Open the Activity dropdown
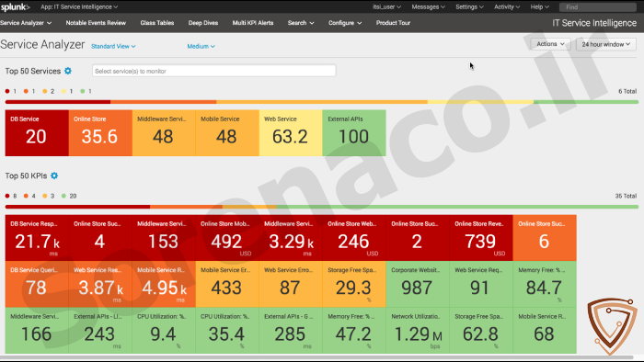Screen dimensions: 644x362 tap(507, 7)
